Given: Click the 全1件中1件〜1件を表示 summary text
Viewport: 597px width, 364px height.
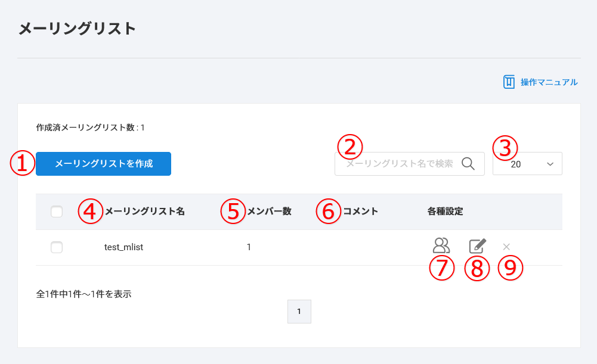Looking at the screenshot, I should point(83,294).
